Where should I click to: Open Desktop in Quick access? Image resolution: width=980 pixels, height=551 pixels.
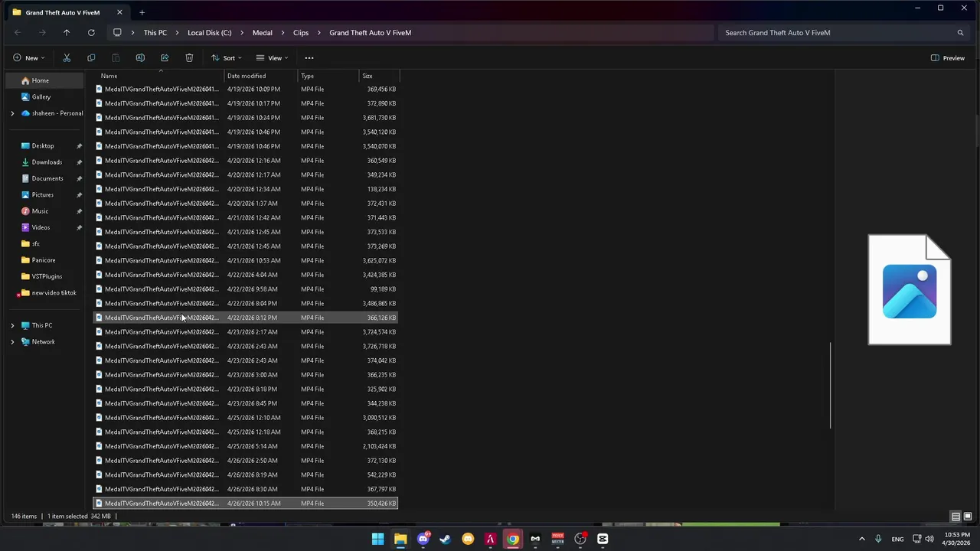coord(43,145)
